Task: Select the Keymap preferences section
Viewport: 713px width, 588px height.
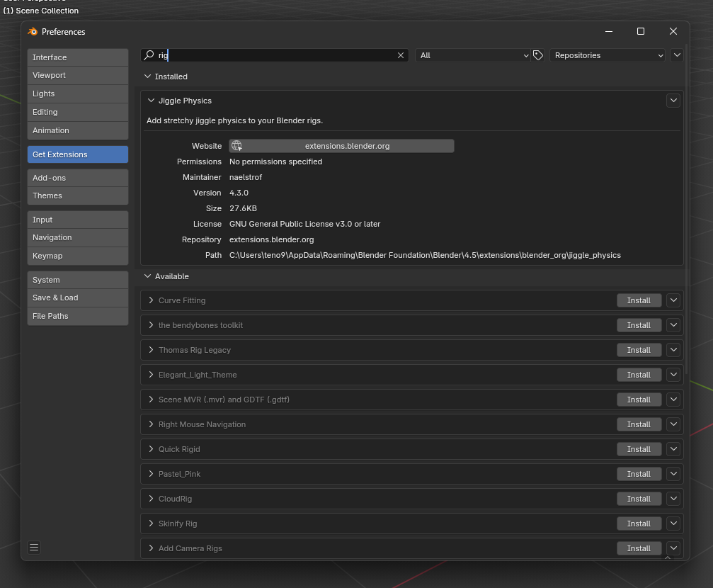Action: (x=78, y=256)
